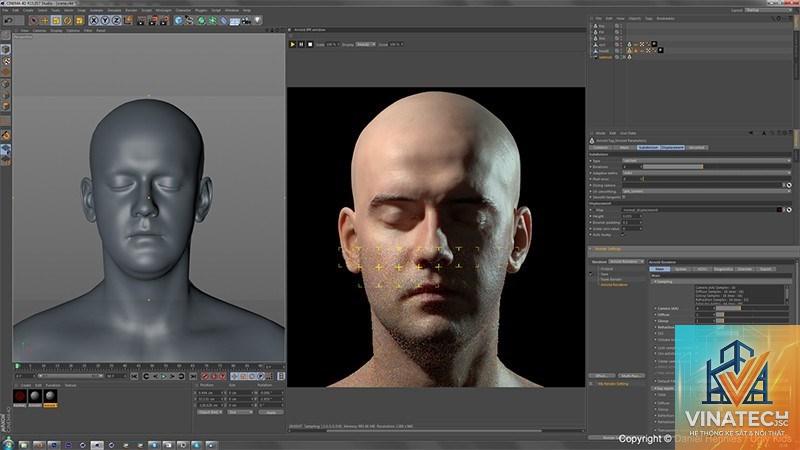
Task: Open the Create menu in Material Manager
Action: (26, 385)
